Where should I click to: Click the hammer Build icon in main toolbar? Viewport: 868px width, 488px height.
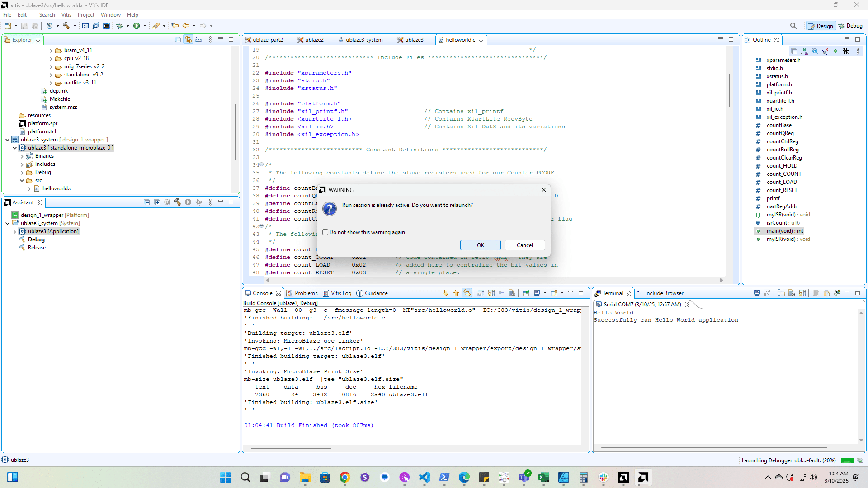tap(66, 26)
